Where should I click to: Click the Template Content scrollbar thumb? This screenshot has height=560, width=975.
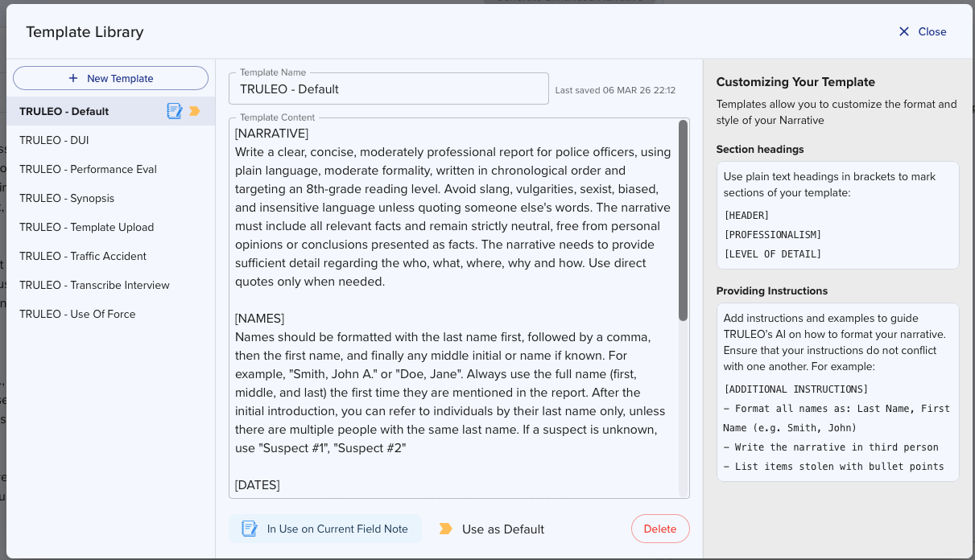tap(683, 221)
